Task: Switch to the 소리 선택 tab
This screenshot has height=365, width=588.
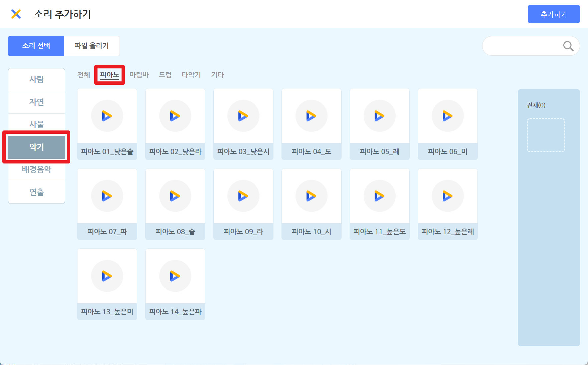Action: (x=36, y=46)
